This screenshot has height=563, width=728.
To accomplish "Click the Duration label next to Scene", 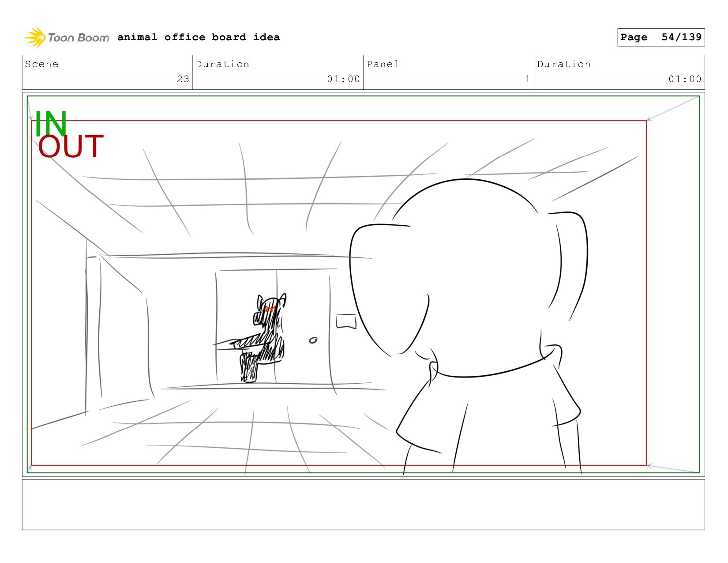I will [x=222, y=64].
